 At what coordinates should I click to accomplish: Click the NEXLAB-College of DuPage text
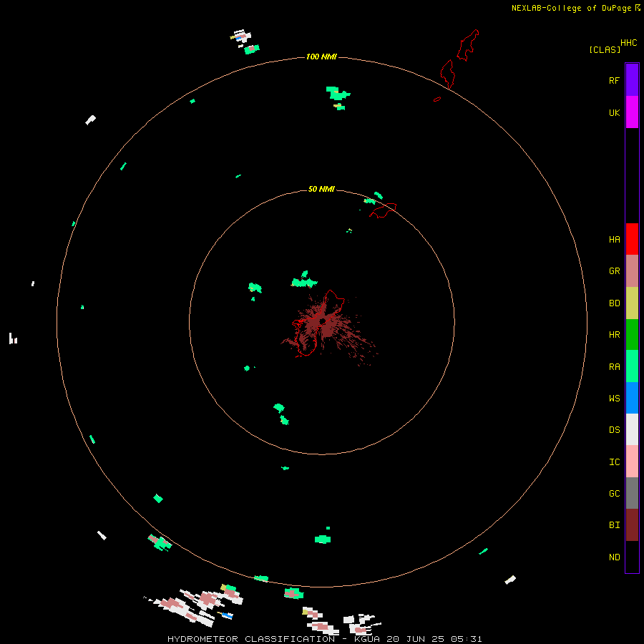571,8
